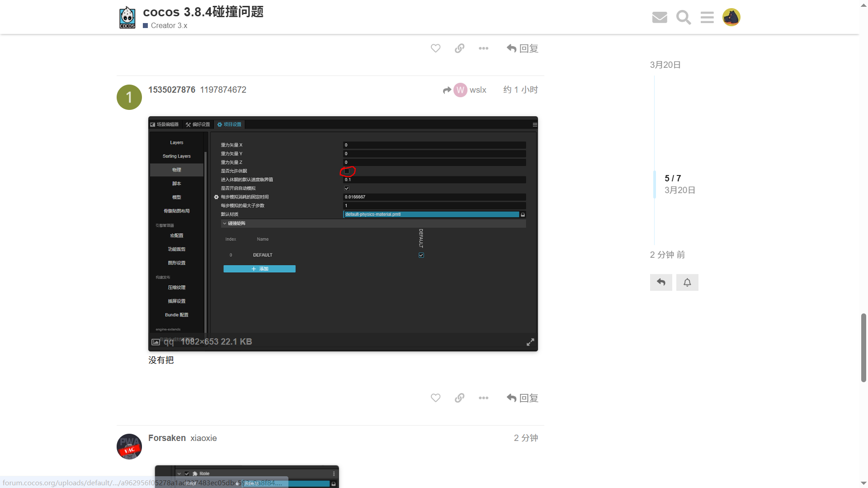The image size is (868, 488).
Task: Click the scrollbar down arrow
Action: [x=864, y=484]
